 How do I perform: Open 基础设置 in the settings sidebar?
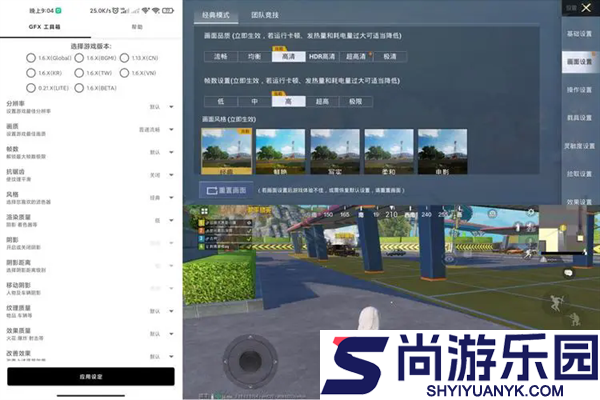pyautogui.click(x=579, y=34)
